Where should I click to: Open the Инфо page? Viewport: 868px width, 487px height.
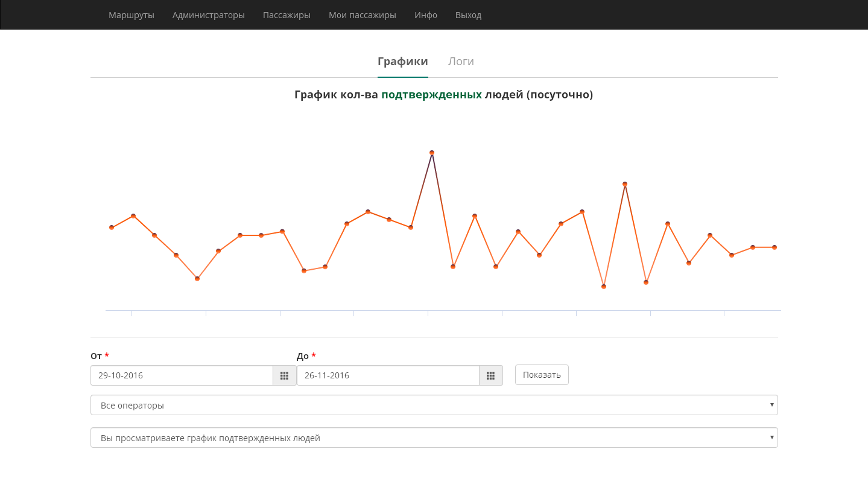click(x=426, y=15)
